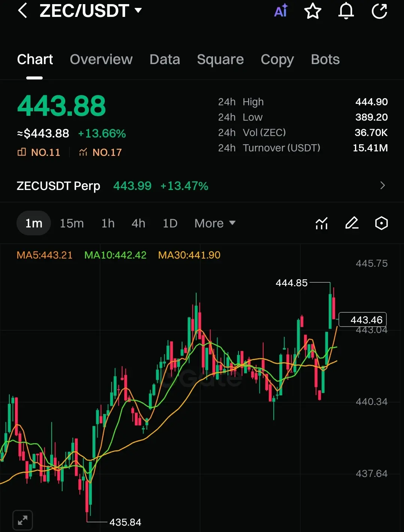The image size is (404, 532).
Task: Tap the MA10:442.42 indicator label
Action: pyautogui.click(x=115, y=255)
